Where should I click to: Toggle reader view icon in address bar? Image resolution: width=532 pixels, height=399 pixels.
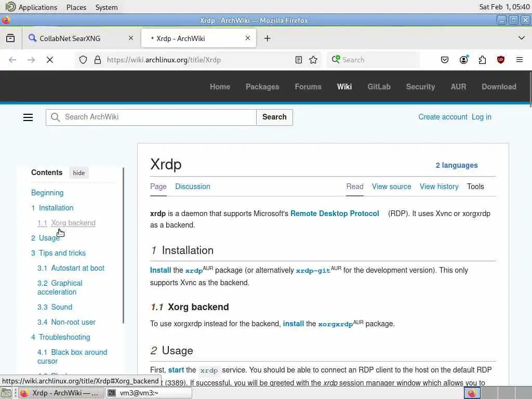tap(299, 60)
